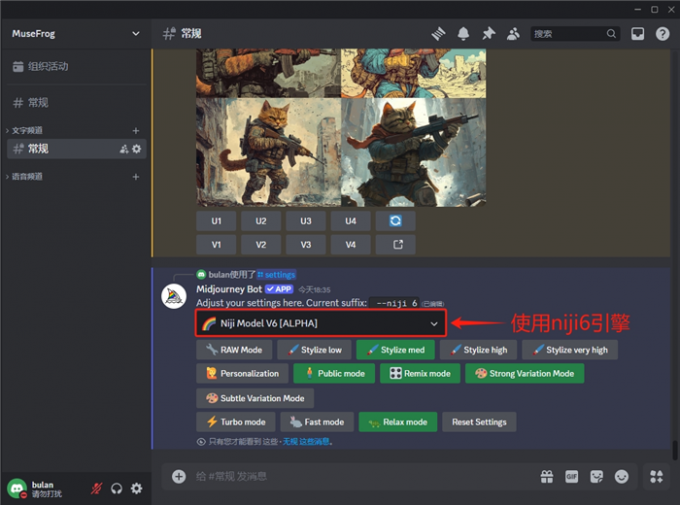Open the apps icon in message bar

[x=656, y=476]
